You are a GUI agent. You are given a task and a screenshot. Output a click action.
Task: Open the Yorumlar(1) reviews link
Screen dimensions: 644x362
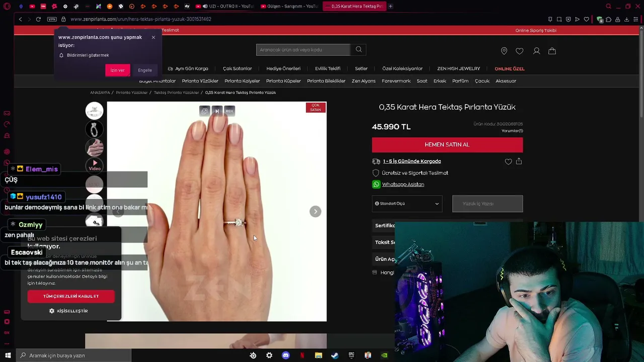[512, 131]
